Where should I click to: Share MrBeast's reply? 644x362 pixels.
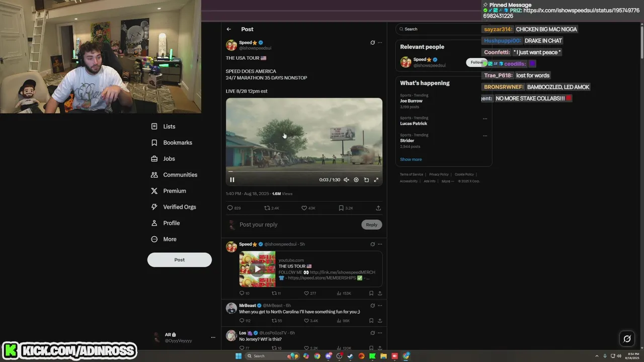pyautogui.click(x=380, y=321)
